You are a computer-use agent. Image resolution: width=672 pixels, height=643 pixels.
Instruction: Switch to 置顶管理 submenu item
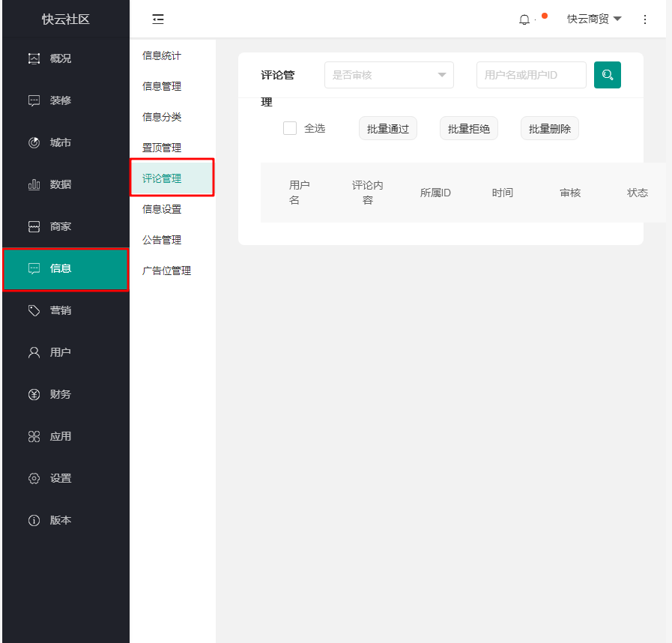(162, 148)
